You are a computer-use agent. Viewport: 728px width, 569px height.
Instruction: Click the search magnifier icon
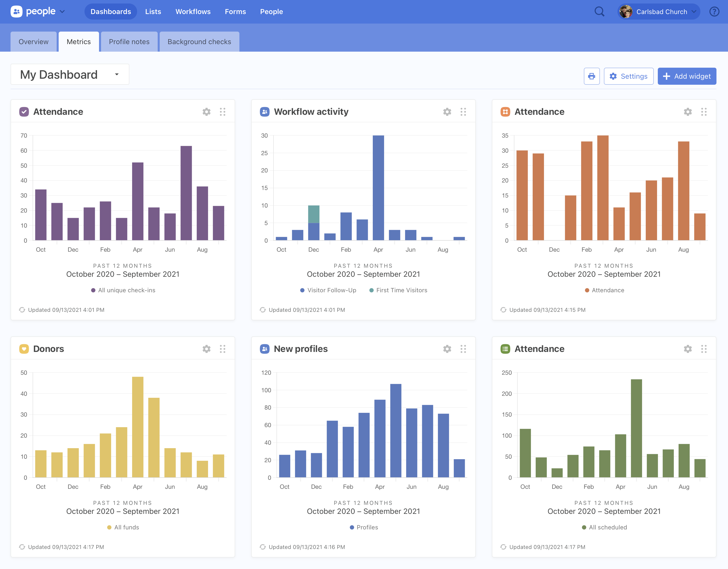click(599, 12)
